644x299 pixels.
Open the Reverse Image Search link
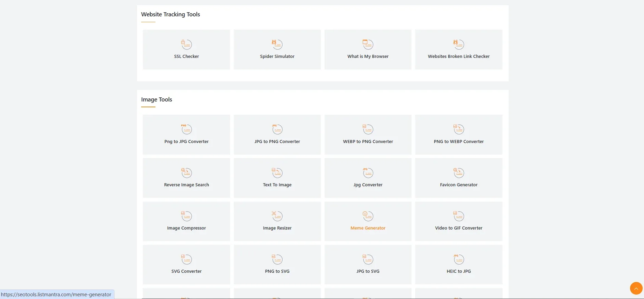tap(186, 185)
